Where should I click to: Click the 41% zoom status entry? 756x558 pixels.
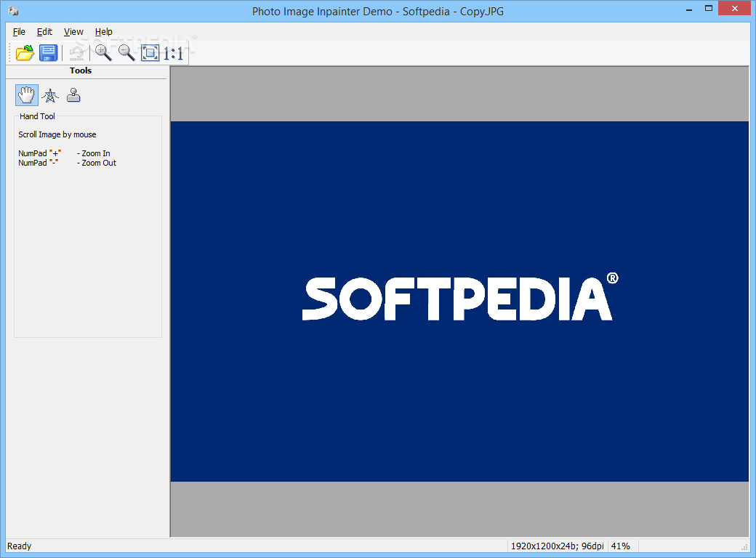[x=621, y=546]
